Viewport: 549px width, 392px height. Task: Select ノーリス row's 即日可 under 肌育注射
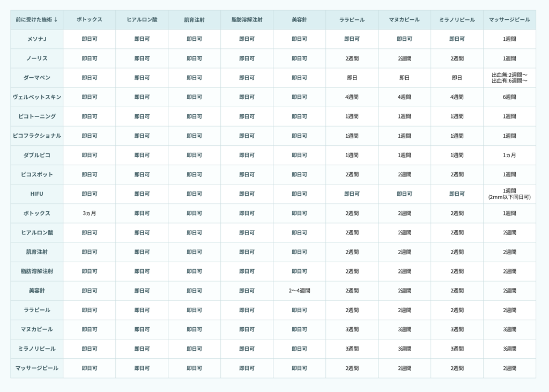tap(194, 58)
